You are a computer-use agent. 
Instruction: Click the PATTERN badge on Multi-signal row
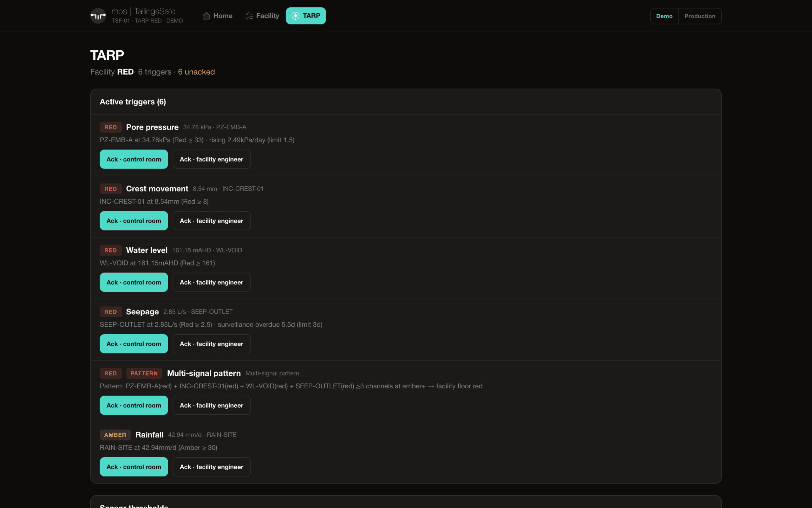click(x=144, y=373)
